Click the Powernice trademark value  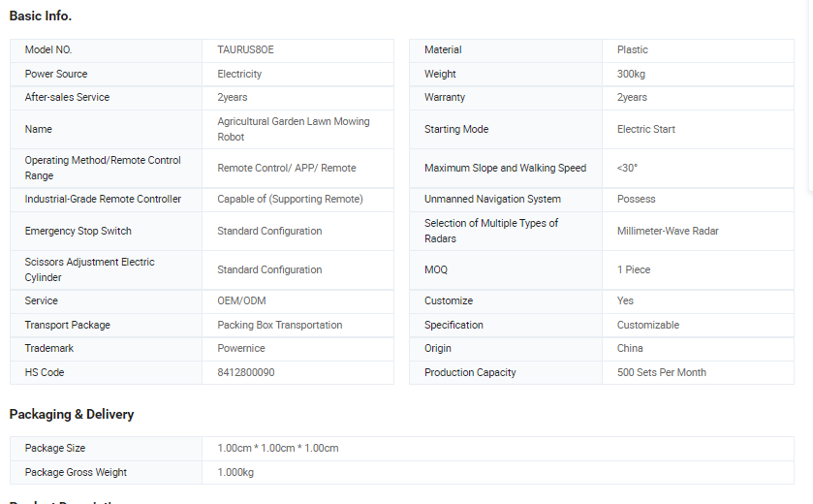pyautogui.click(x=241, y=349)
